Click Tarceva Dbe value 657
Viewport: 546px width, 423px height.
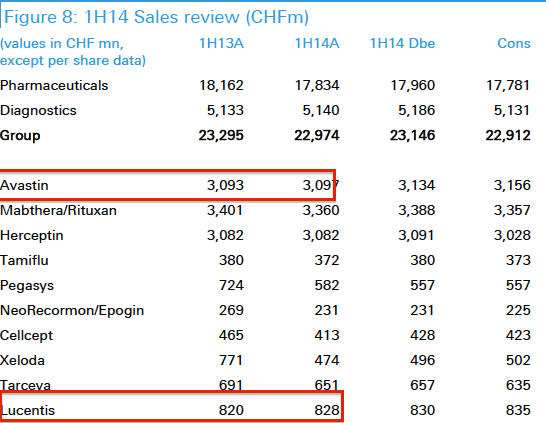pos(423,386)
